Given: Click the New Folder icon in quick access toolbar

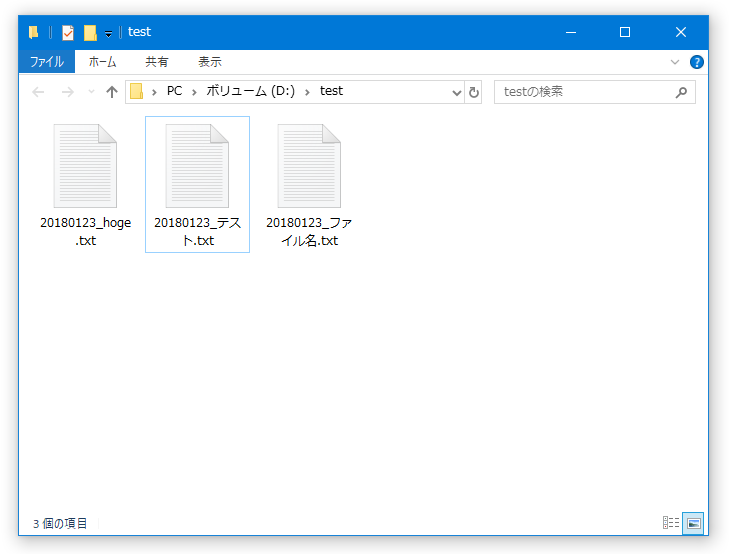Looking at the screenshot, I should click(90, 33).
